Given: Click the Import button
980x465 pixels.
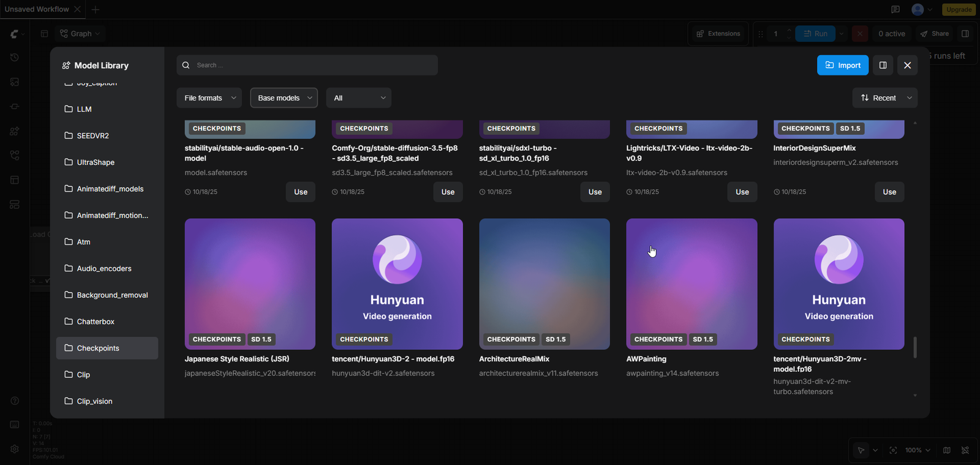Looking at the screenshot, I should (843, 66).
